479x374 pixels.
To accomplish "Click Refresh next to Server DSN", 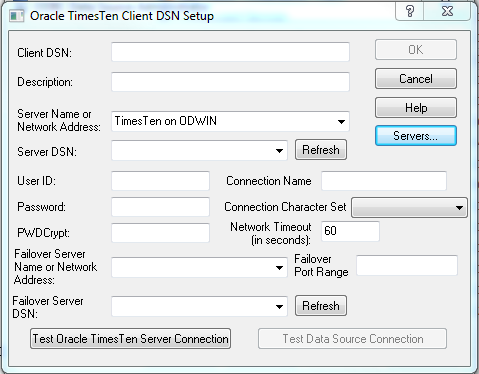I will [x=321, y=150].
